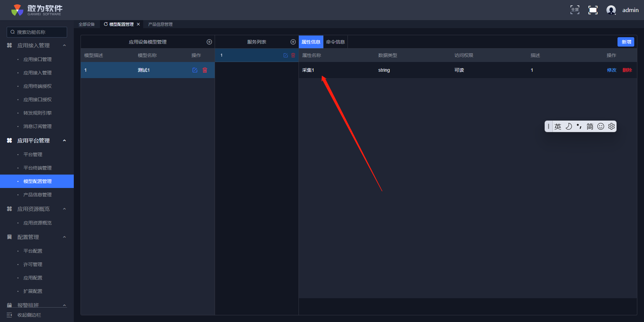Open 应用接入管理 submenu item
Viewport: 644px width, 322px height.
38,73
